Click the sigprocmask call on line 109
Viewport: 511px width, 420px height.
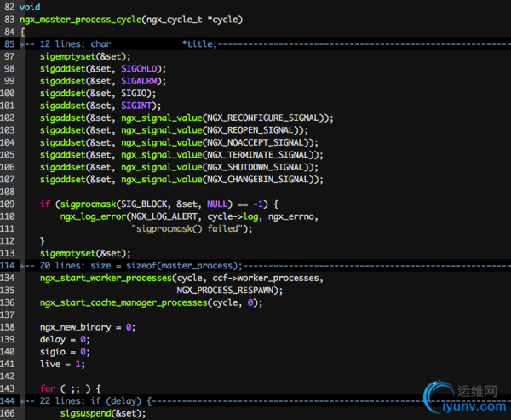click(88, 204)
